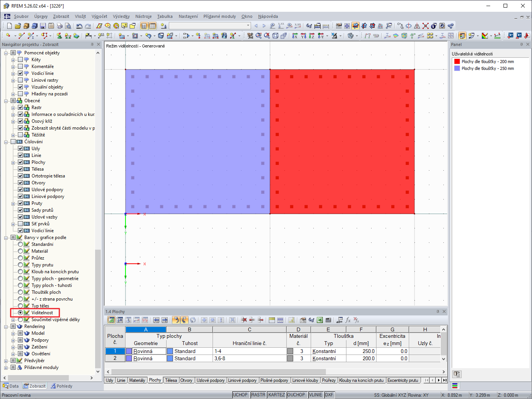Click the blue 250 mm thickness color swatch
Image resolution: width=532 pixels, height=399 pixels.
457,68
